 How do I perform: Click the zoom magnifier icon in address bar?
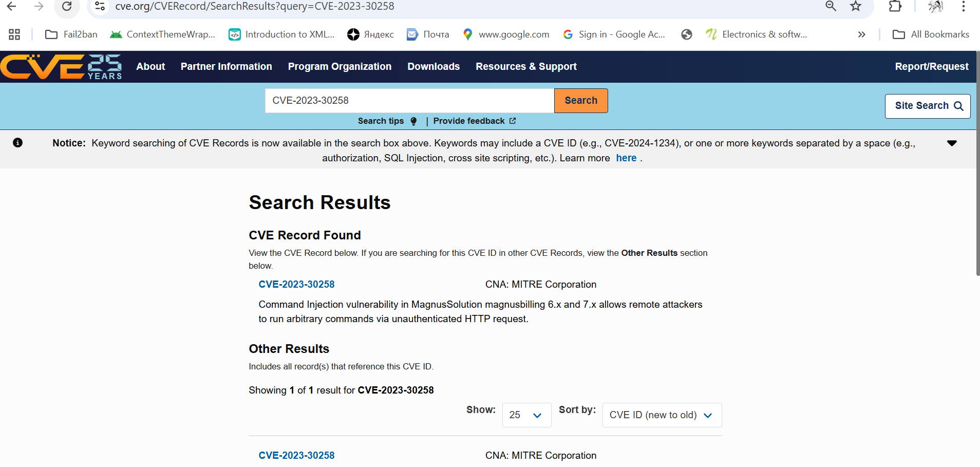point(831,6)
